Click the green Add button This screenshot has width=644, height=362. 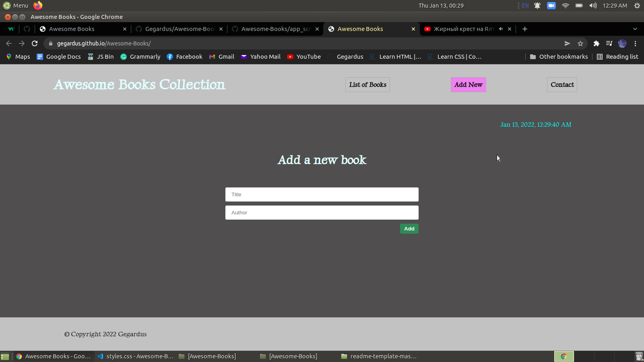[409, 228]
